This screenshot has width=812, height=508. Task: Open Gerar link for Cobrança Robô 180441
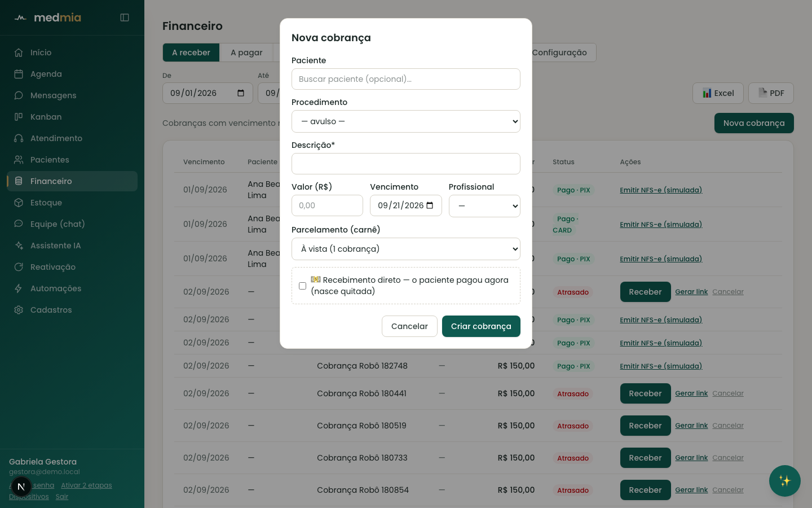(x=691, y=393)
